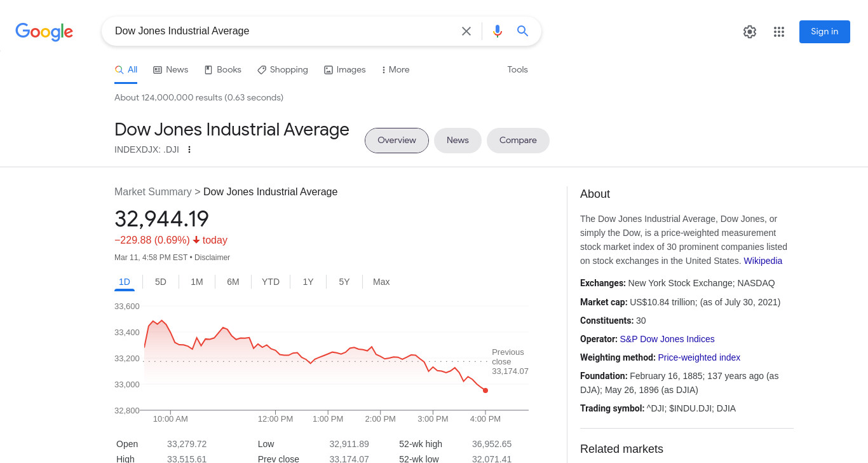868x463 pixels.
Task: Click the About 124,000,000 results text
Action: coord(199,97)
